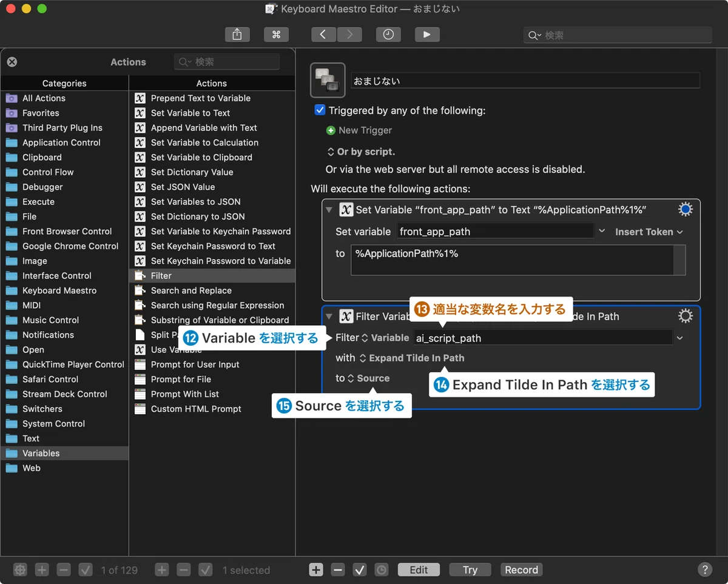
Task: Open the 'to Source' destination popup
Action: click(x=368, y=378)
